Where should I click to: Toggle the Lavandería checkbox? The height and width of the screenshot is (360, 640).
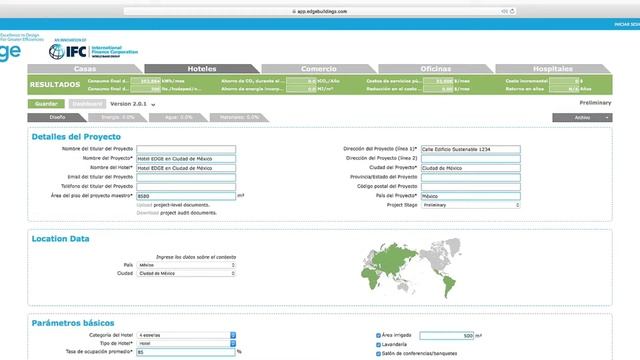pos(378,344)
